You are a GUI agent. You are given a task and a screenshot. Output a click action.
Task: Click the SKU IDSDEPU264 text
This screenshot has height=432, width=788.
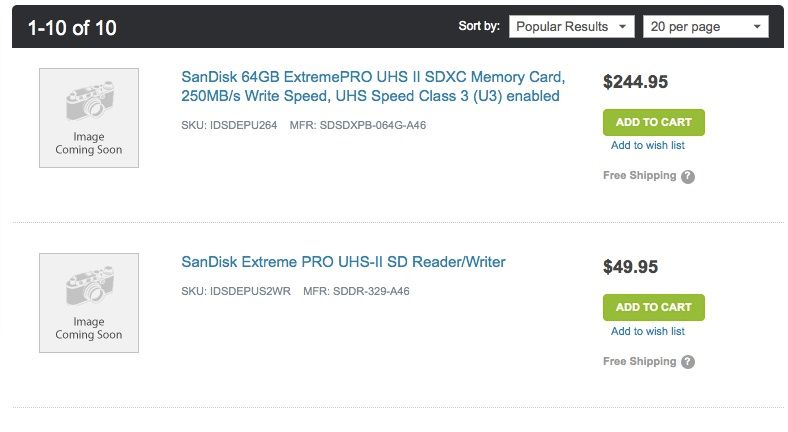[x=229, y=125]
